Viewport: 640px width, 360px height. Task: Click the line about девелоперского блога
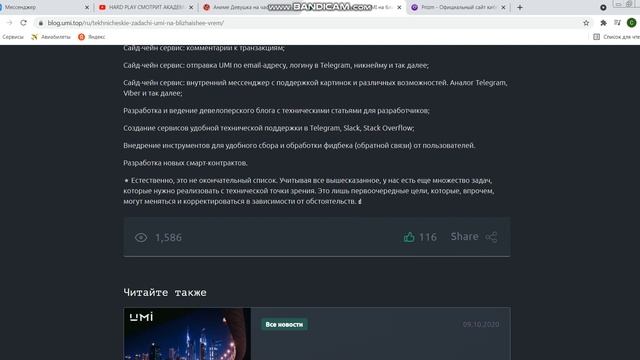pyautogui.click(x=276, y=111)
